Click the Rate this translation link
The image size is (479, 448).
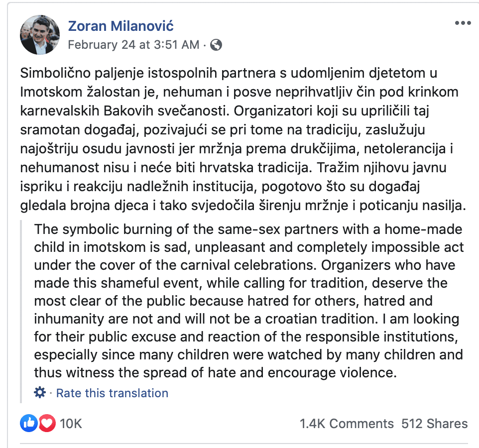(112, 393)
